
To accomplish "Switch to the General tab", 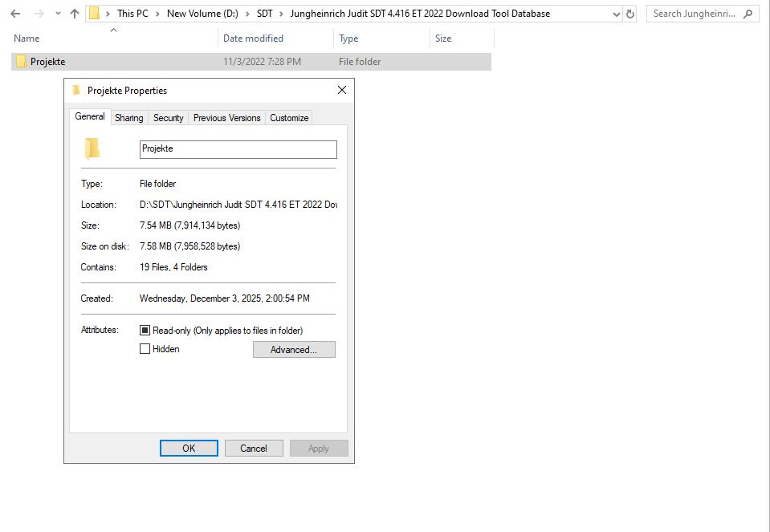I will [x=90, y=116].
